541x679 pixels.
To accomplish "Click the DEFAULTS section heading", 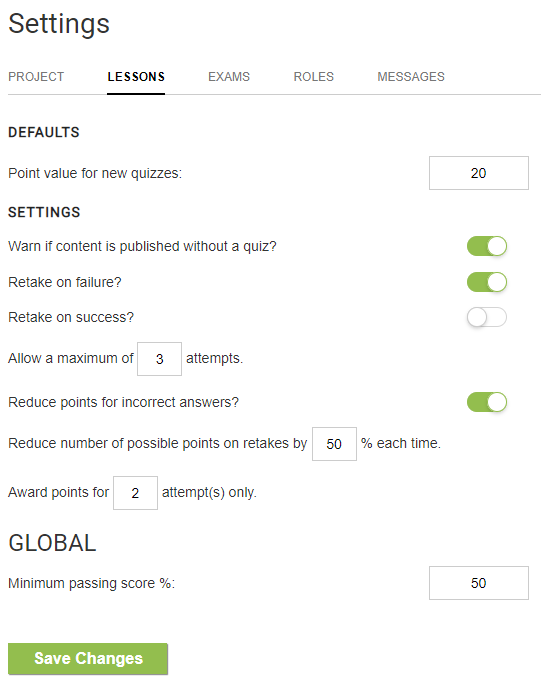I will coord(44,132).
